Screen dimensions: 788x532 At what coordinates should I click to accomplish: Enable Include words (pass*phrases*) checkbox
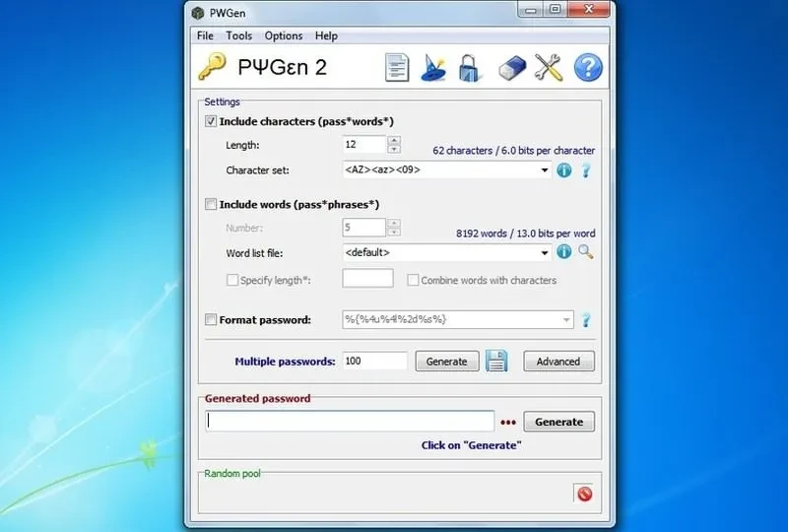click(x=211, y=204)
